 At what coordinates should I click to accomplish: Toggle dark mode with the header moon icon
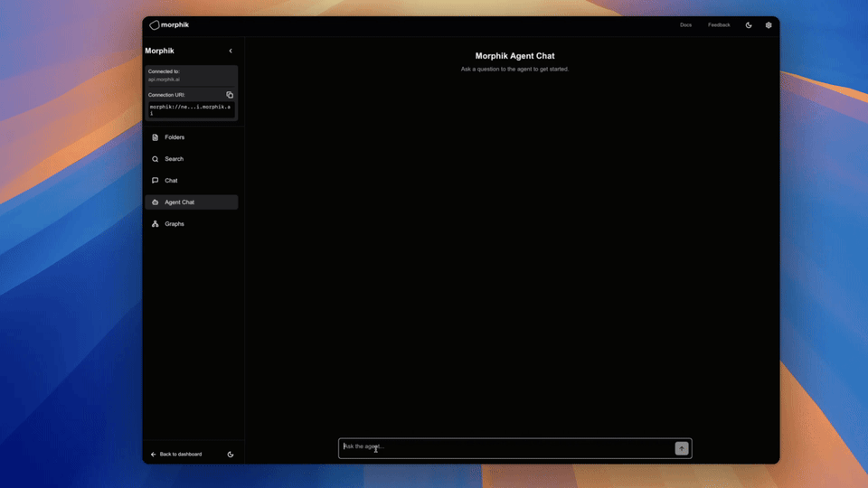(749, 25)
